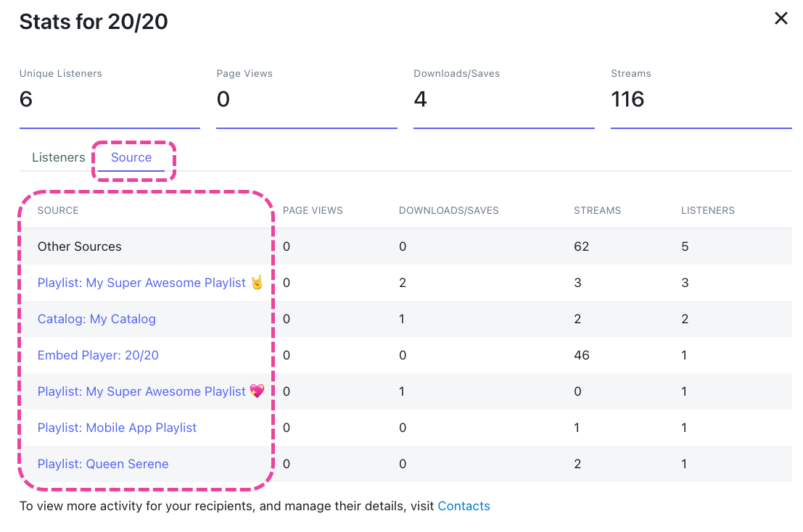803x532 pixels.
Task: Open the heart emoji Super Awesome Playlist
Action: [141, 391]
